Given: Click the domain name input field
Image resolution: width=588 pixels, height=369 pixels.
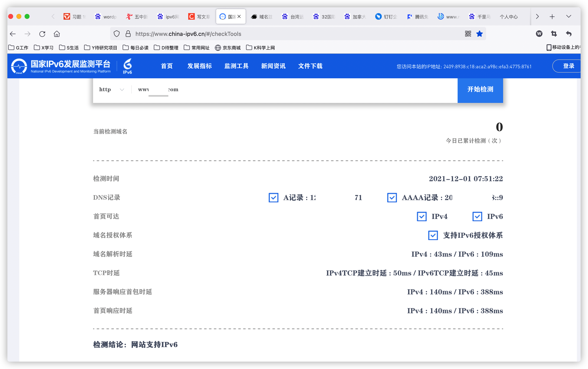Looking at the screenshot, I should pos(293,90).
